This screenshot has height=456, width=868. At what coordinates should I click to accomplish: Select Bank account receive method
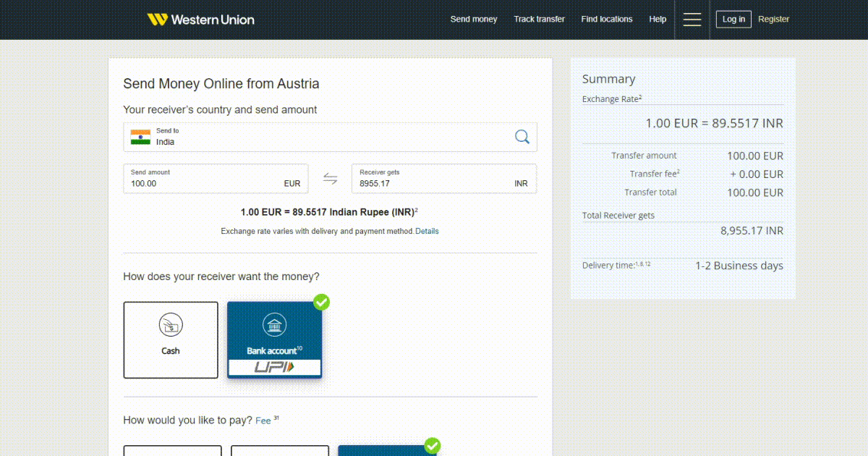(x=274, y=340)
